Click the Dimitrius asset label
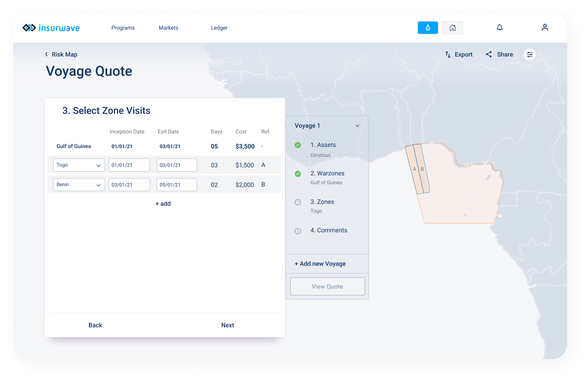588x380 pixels. point(321,155)
